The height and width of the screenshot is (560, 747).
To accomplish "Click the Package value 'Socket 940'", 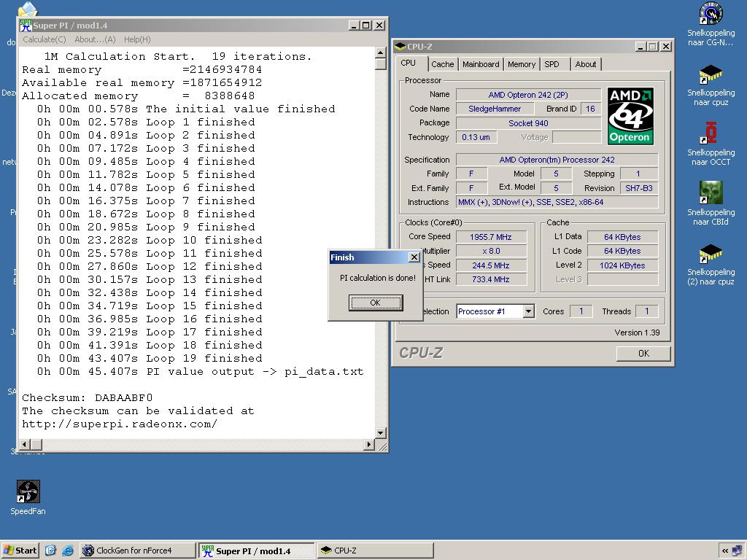I will pos(528,123).
